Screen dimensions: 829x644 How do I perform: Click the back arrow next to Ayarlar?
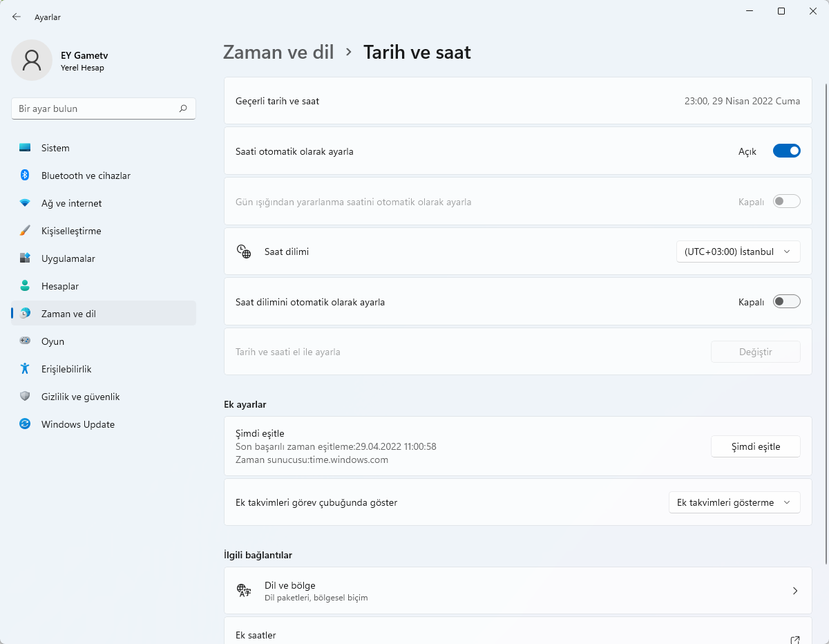[x=17, y=17]
